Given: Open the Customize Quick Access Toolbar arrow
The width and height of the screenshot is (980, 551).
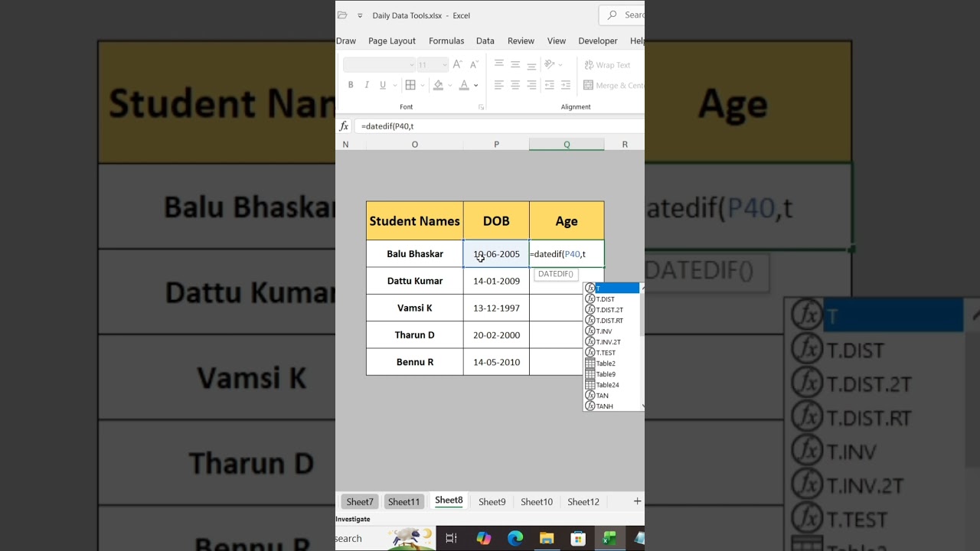Looking at the screenshot, I should pyautogui.click(x=360, y=15).
